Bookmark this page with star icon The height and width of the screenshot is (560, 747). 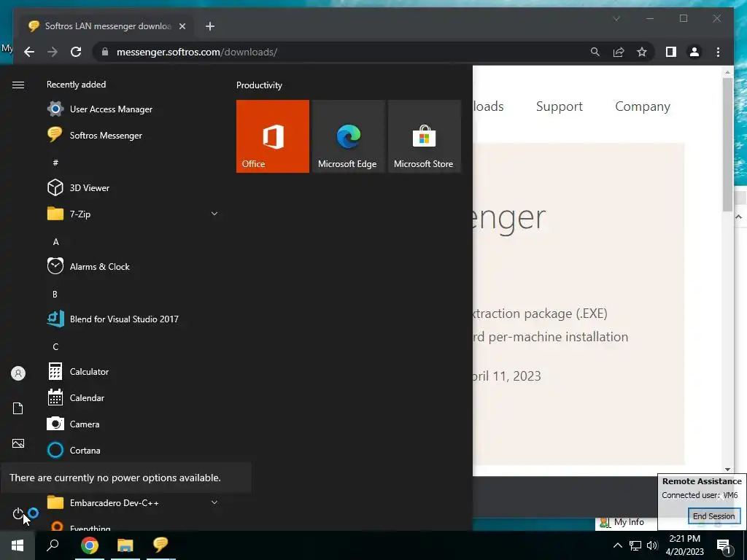(x=642, y=52)
